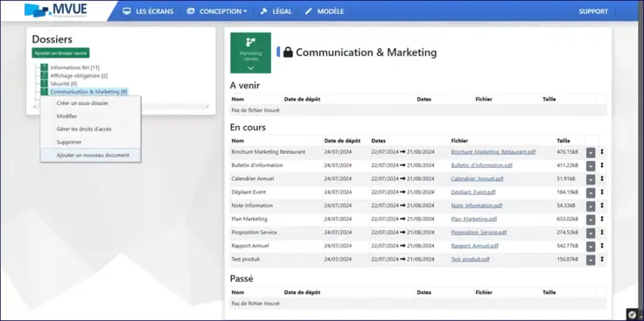The width and height of the screenshot is (644, 321).
Task: Open actions dropdown for Brochure Marketing Restaurant
Action: pyautogui.click(x=591, y=152)
